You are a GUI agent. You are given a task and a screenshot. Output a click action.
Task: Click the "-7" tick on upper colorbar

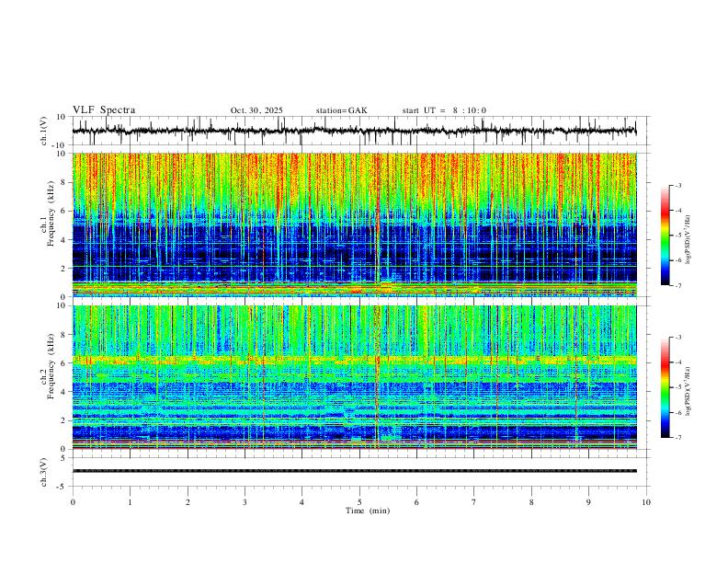(x=677, y=285)
